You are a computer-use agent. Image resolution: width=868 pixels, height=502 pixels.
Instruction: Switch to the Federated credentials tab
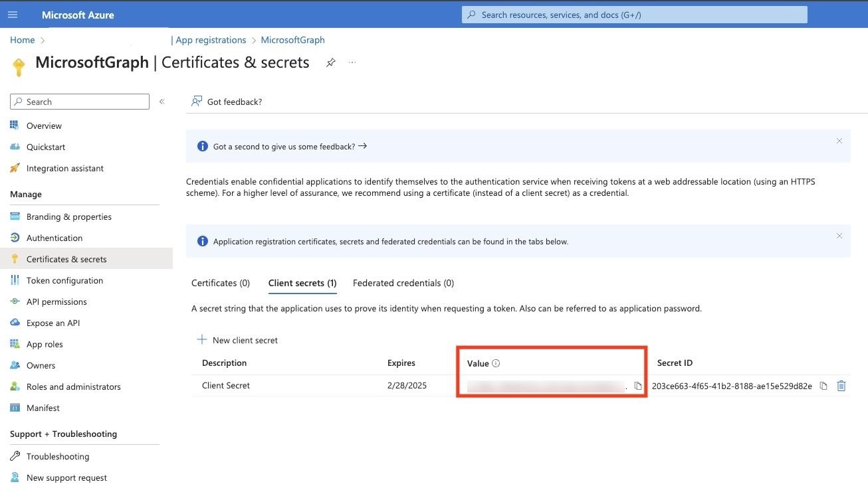403,283
